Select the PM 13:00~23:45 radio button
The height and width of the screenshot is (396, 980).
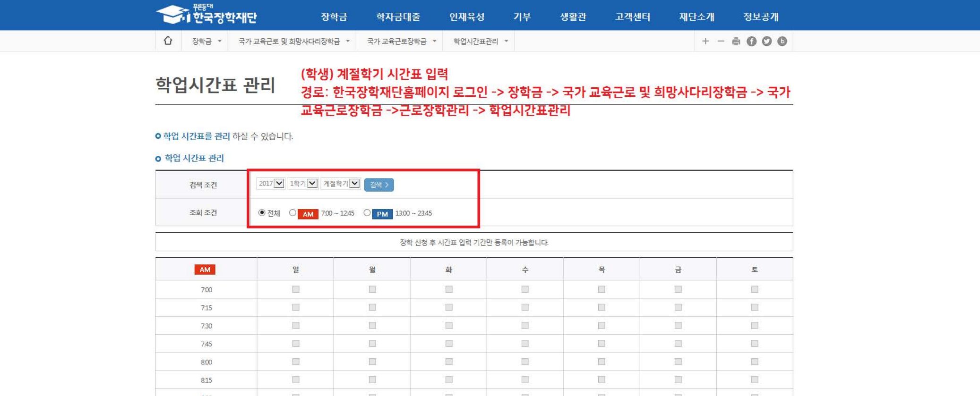pyautogui.click(x=367, y=213)
